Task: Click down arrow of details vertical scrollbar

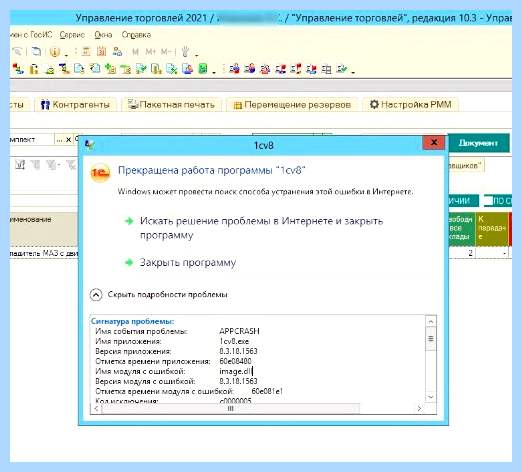Action: click(431, 397)
